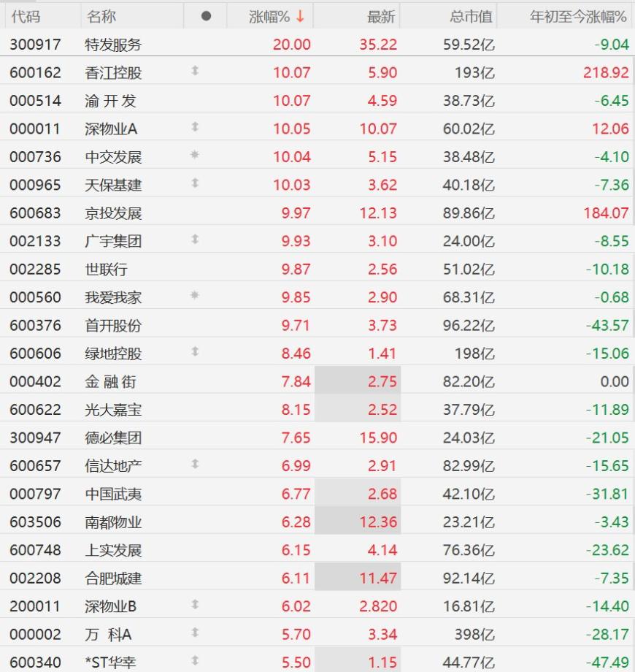Open stock 信达地产
The image size is (635, 672).
click(113, 465)
